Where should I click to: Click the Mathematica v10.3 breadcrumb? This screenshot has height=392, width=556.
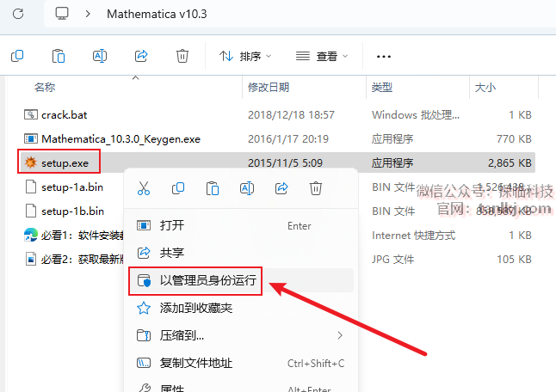(157, 14)
